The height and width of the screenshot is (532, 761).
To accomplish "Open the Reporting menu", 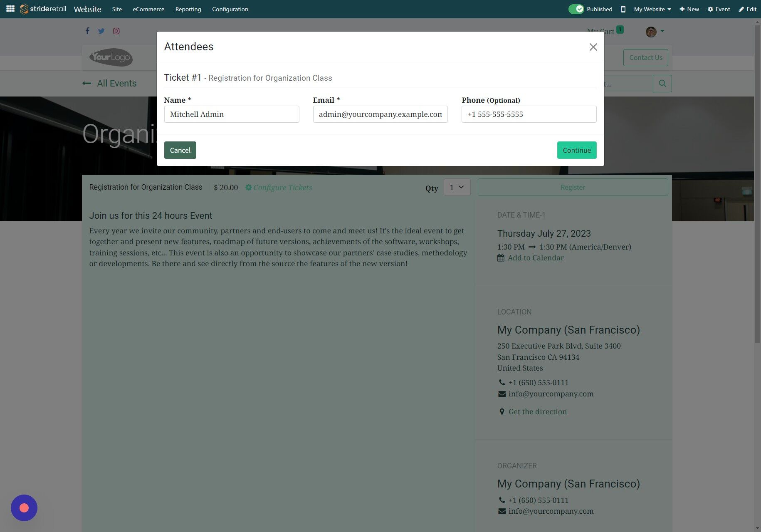I will click(188, 9).
